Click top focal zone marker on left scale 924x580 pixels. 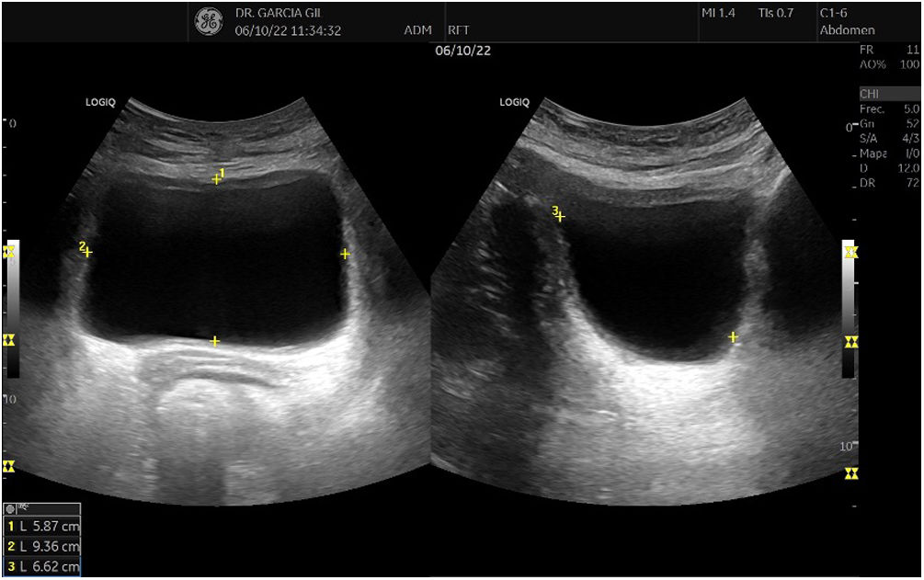pos(9,251)
